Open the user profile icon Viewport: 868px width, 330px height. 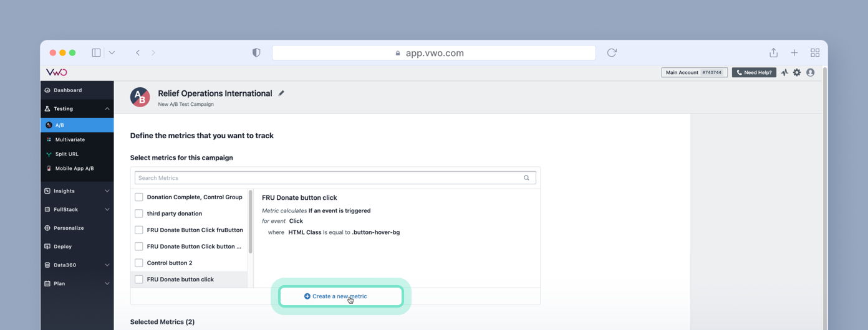811,72
